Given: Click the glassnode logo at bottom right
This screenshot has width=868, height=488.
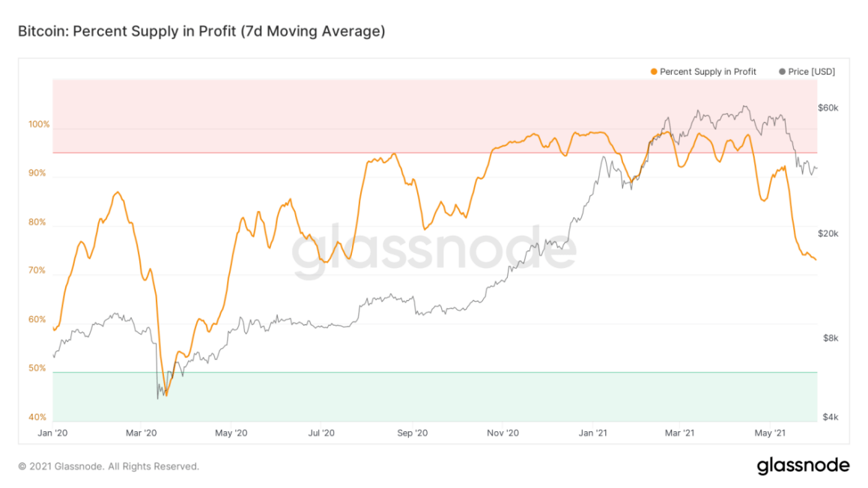Looking at the screenshot, I should click(x=803, y=466).
